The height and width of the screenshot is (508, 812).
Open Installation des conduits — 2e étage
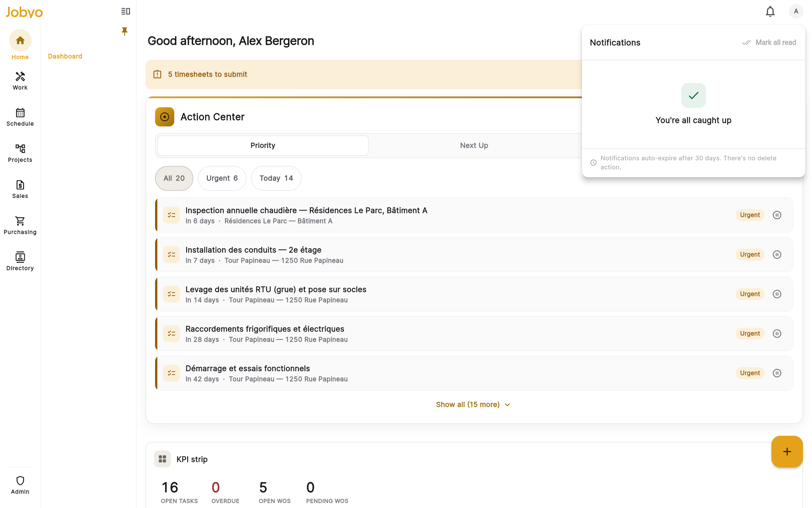click(253, 250)
